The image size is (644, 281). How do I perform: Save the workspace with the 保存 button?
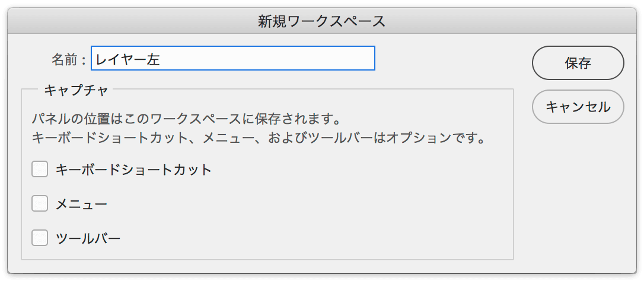coord(578,63)
